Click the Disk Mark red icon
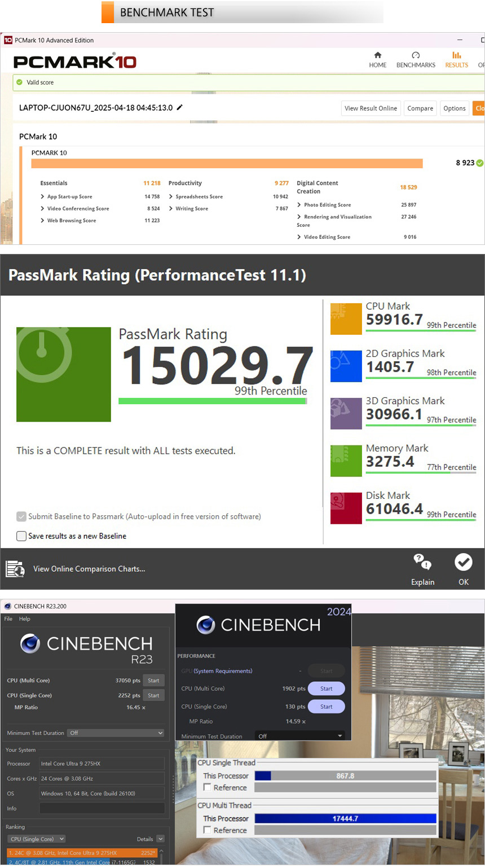The image size is (485, 868). (346, 508)
